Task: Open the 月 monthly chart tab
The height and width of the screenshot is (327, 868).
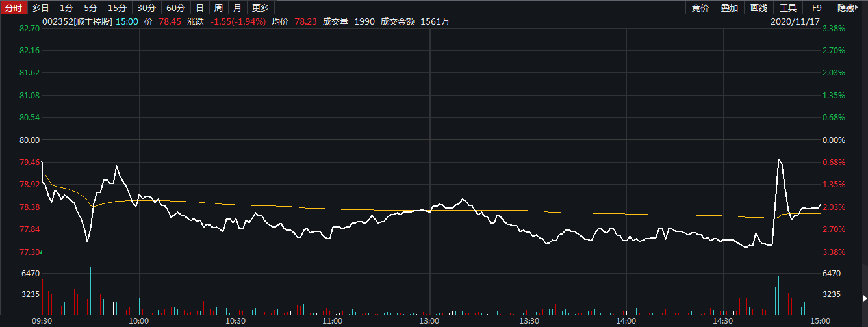Action: click(x=238, y=8)
